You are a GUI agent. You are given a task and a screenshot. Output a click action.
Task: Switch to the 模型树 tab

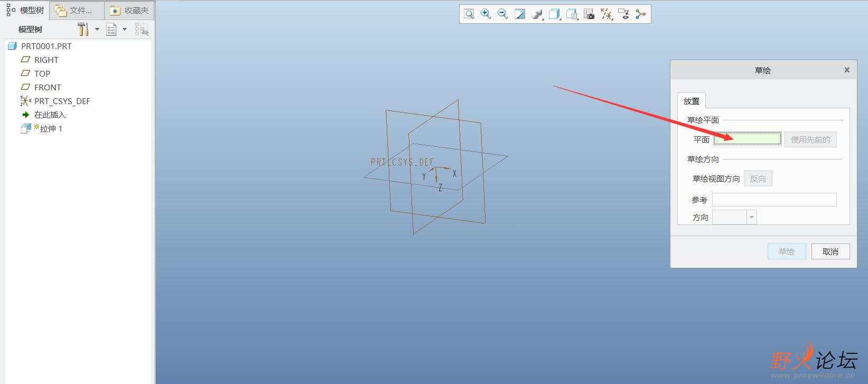25,10
